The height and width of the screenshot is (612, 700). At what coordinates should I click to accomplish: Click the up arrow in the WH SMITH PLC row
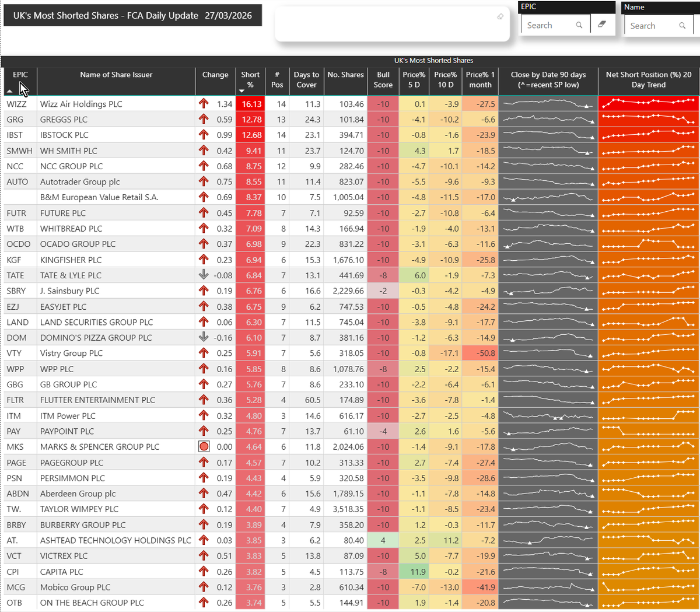pos(204,151)
